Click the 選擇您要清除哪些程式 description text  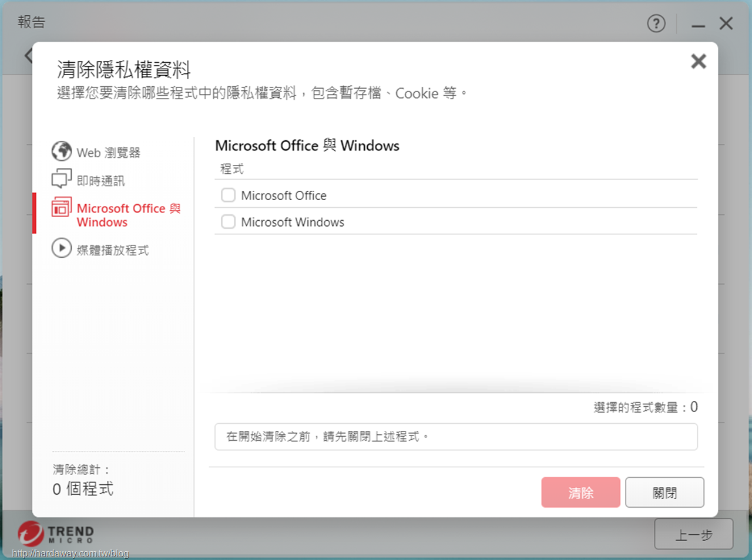click(262, 93)
